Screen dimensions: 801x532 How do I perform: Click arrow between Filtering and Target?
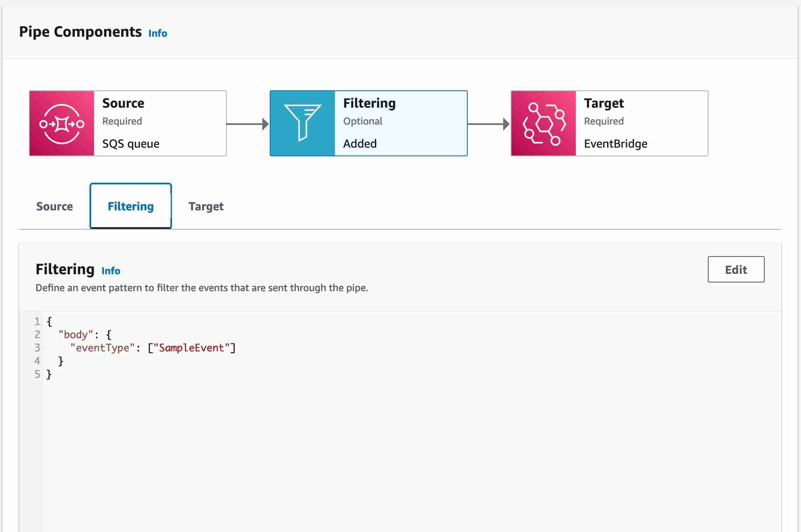[488, 124]
